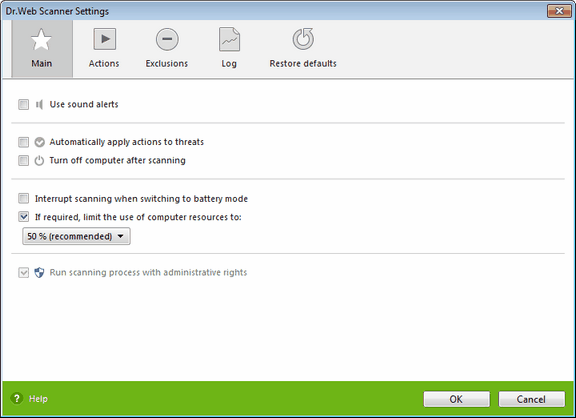Click the 'Use sound alerts' label text

pos(84,104)
